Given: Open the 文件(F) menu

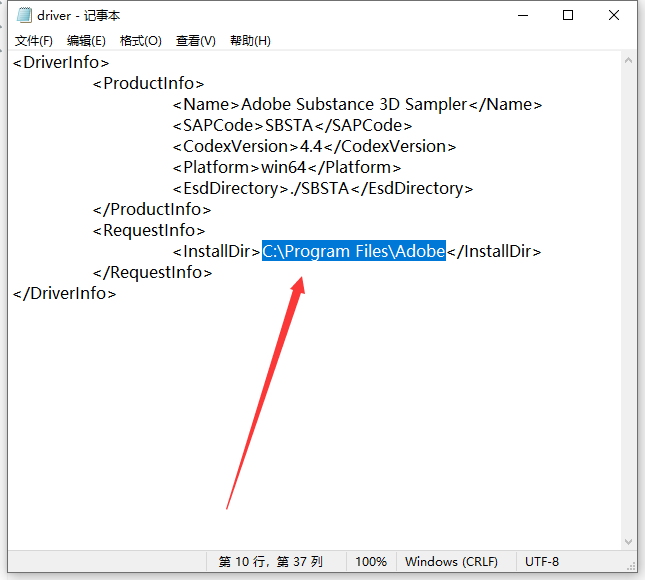Looking at the screenshot, I should click(34, 41).
